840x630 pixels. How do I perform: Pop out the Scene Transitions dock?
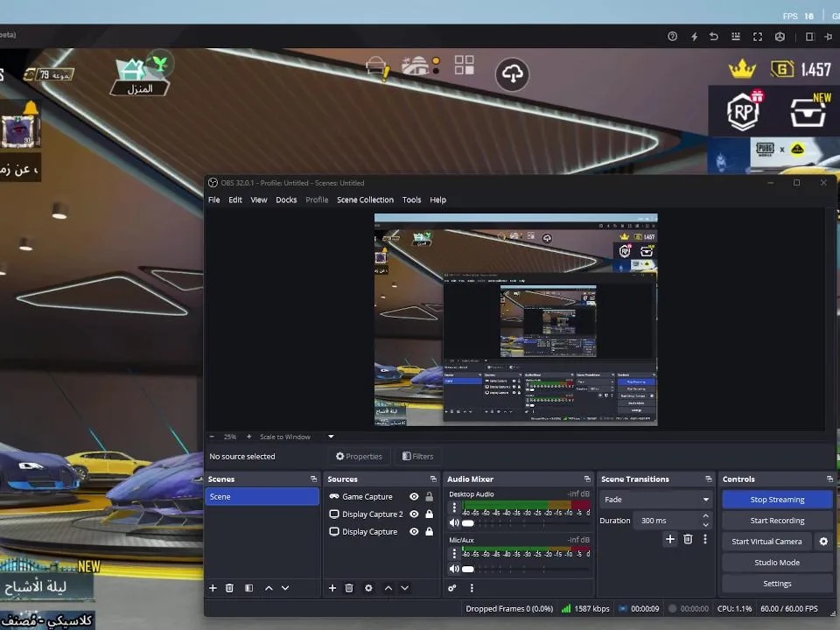tap(708, 479)
